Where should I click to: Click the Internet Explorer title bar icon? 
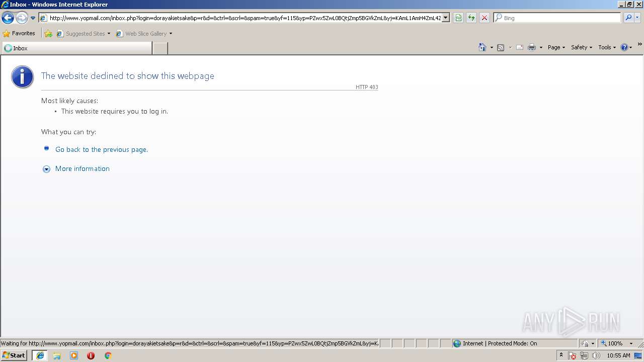coord(5,5)
